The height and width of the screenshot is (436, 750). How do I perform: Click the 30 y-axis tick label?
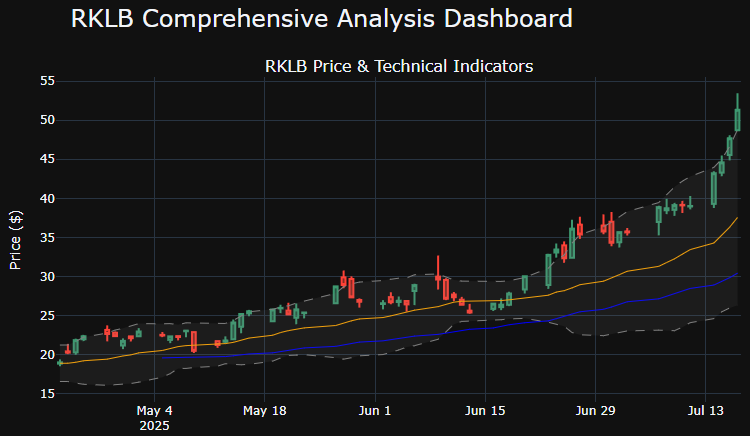click(x=47, y=277)
